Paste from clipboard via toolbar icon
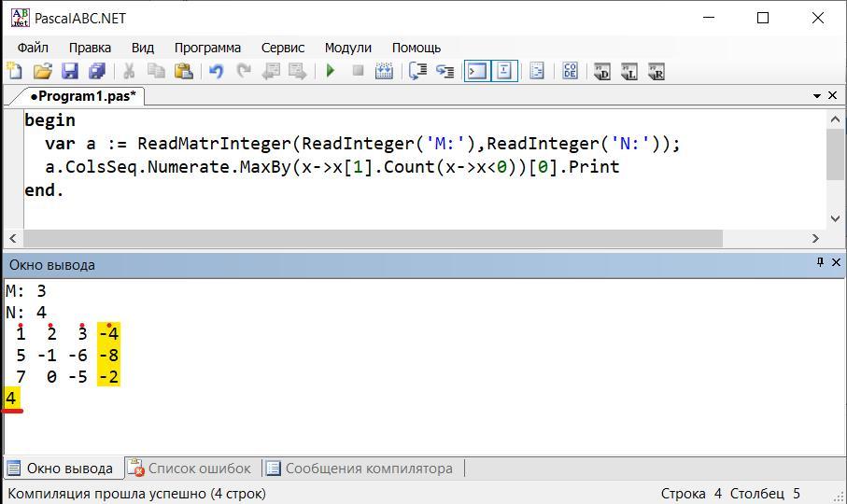 click(184, 71)
